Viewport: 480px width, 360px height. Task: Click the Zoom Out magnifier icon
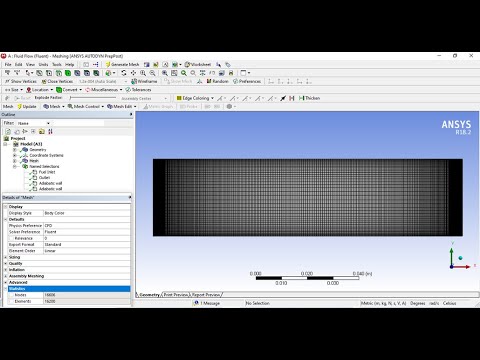click(x=152, y=73)
